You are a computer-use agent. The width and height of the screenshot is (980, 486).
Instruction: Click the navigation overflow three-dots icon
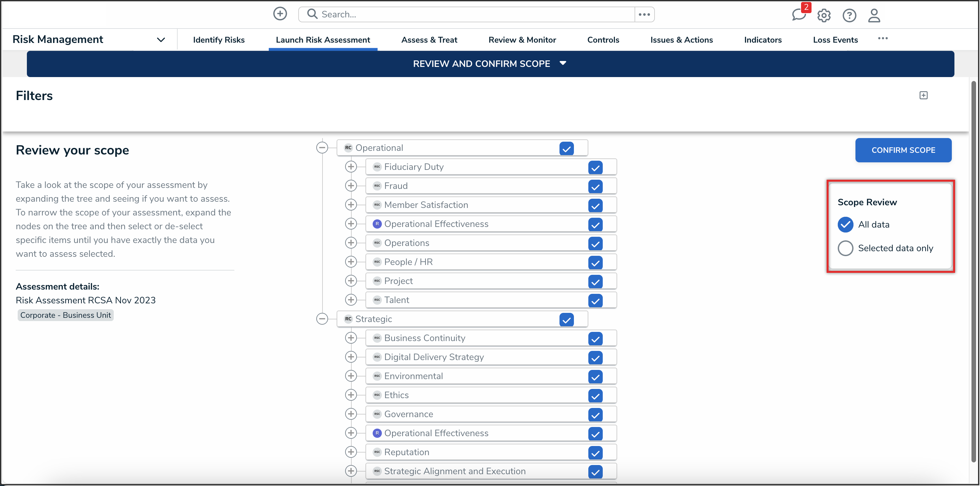click(x=883, y=38)
